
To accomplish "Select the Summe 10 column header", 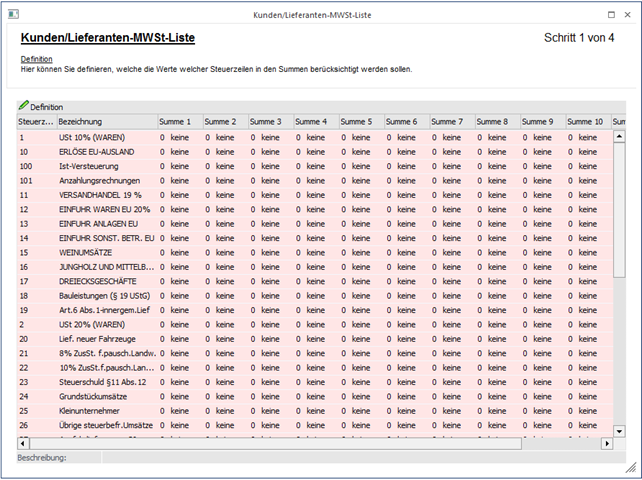I will coord(588,121).
